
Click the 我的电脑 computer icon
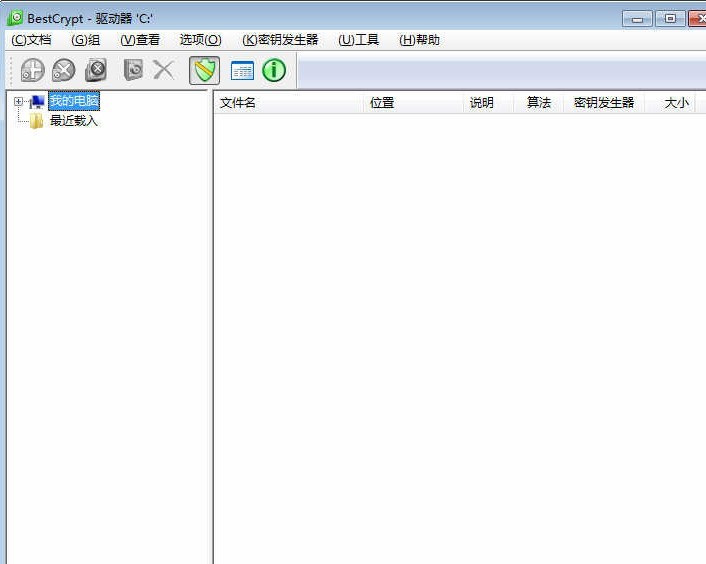36,102
